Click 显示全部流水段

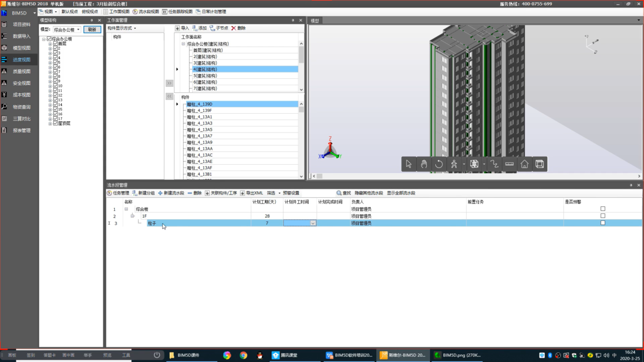coord(401,193)
